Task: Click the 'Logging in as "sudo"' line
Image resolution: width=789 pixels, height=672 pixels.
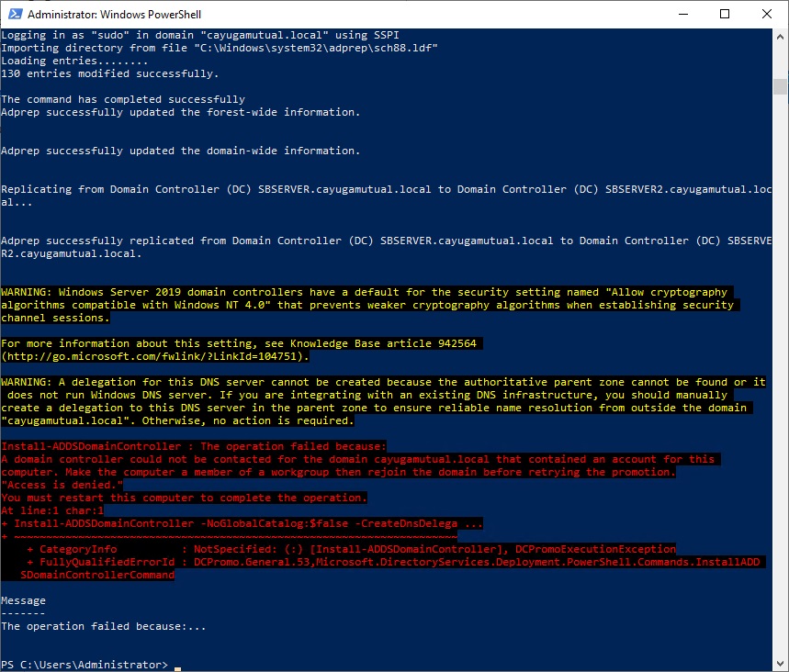Action: point(200,35)
